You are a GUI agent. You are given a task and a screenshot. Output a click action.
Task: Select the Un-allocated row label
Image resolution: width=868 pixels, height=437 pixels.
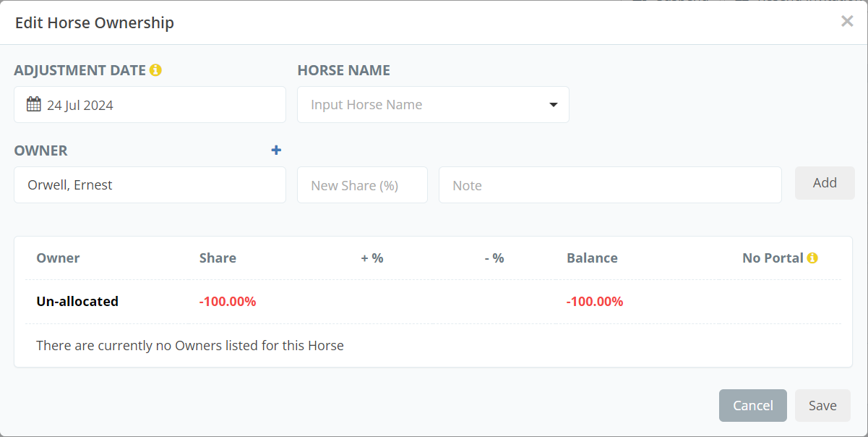[x=77, y=301]
